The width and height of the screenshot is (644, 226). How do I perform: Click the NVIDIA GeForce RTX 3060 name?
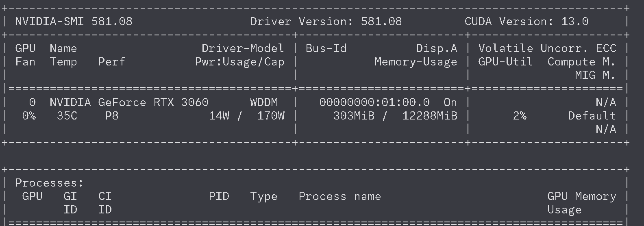tap(129, 102)
